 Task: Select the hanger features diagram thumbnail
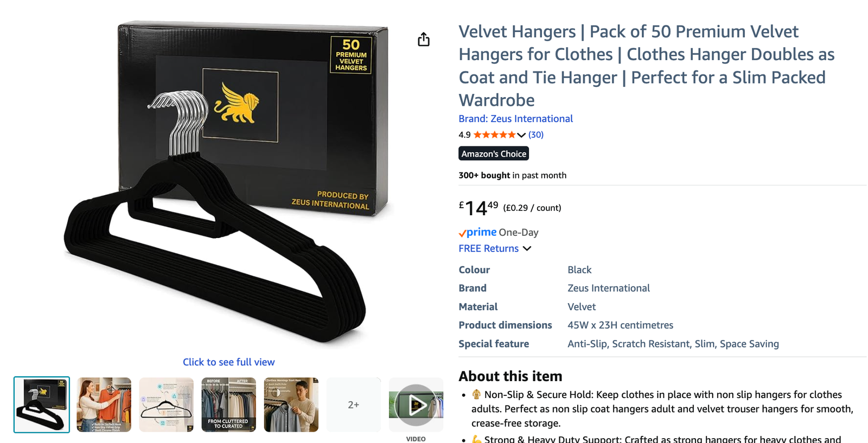pyautogui.click(x=167, y=405)
